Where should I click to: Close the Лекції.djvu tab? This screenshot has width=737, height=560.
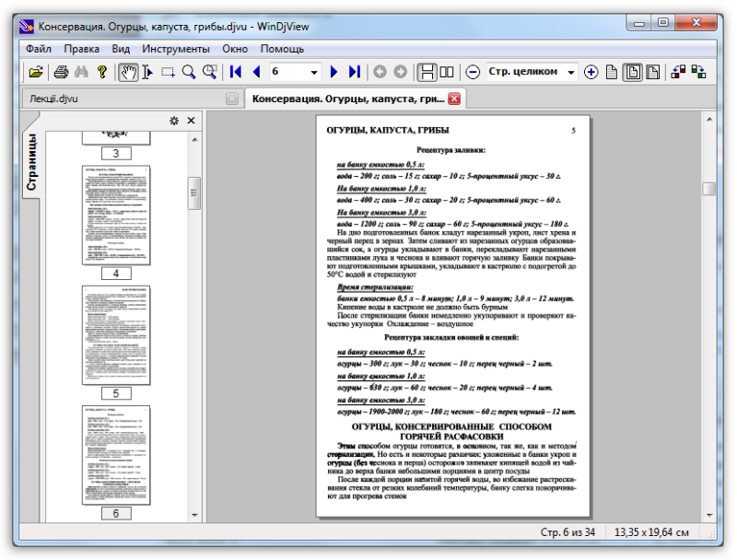(x=232, y=99)
